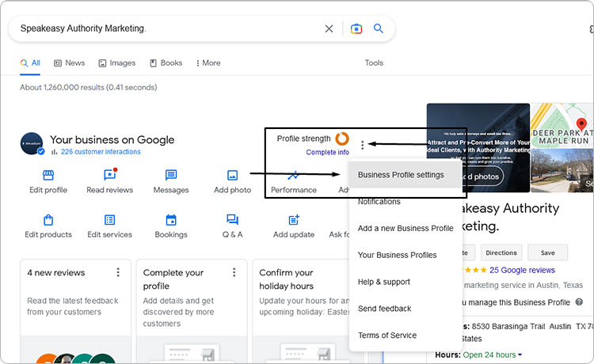Screen dimensions: 594x364
Task: Select Notifications in the menu
Action: (406, 202)
